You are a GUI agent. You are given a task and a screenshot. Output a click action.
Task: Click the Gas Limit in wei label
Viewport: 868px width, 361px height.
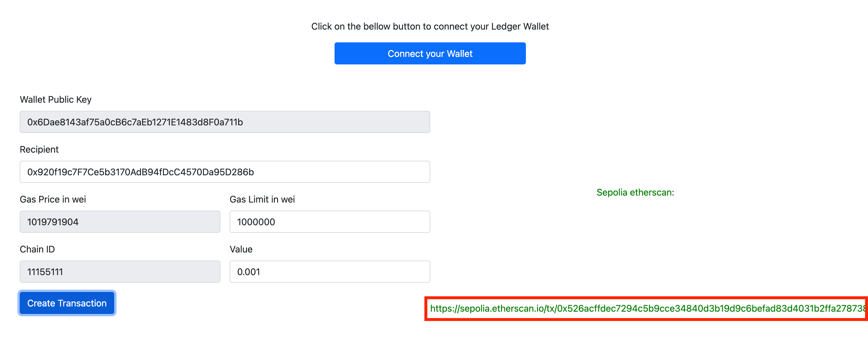[x=262, y=199]
